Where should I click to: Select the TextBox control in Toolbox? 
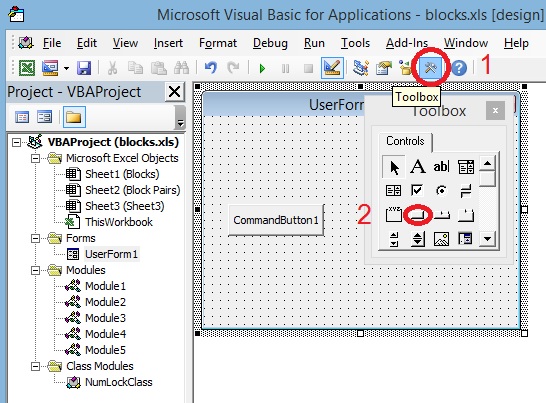coord(441,167)
